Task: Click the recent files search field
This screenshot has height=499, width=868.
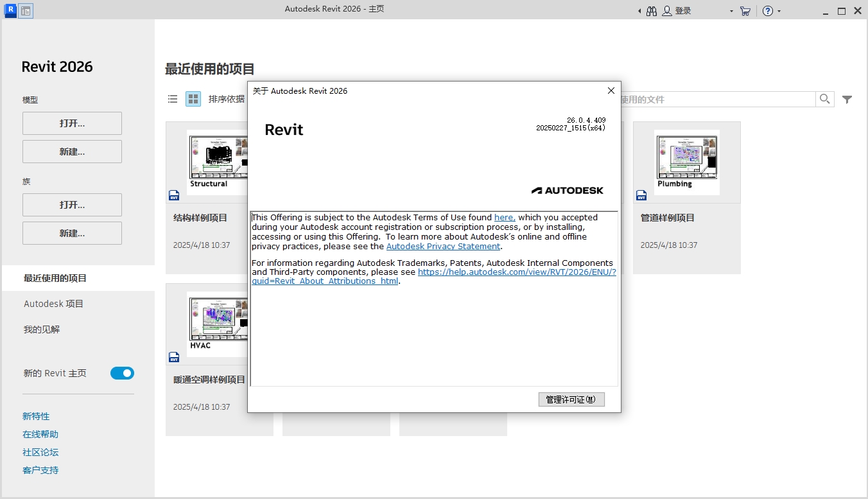Action: (x=718, y=99)
